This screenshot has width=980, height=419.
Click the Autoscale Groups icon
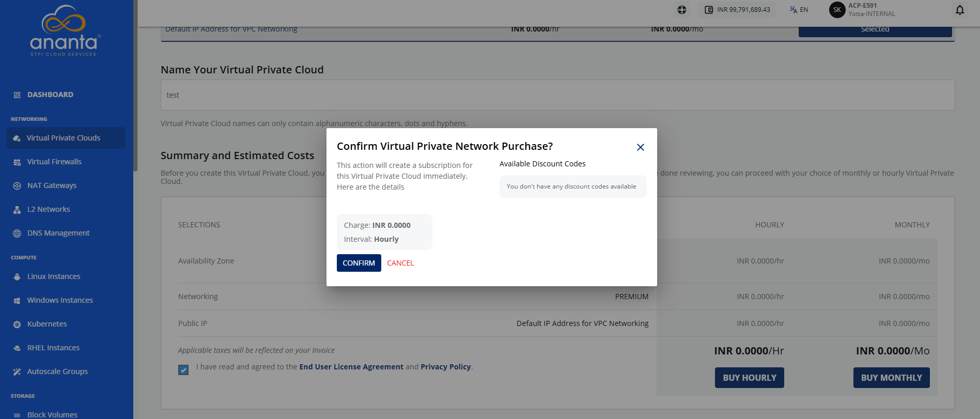tap(17, 371)
